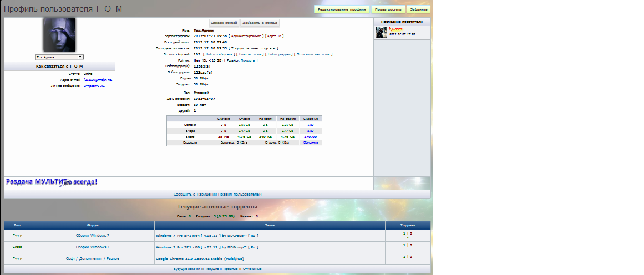Click the birthday value "1983-03-07"
This screenshot has height=275, width=644.
pyautogui.click(x=204, y=99)
